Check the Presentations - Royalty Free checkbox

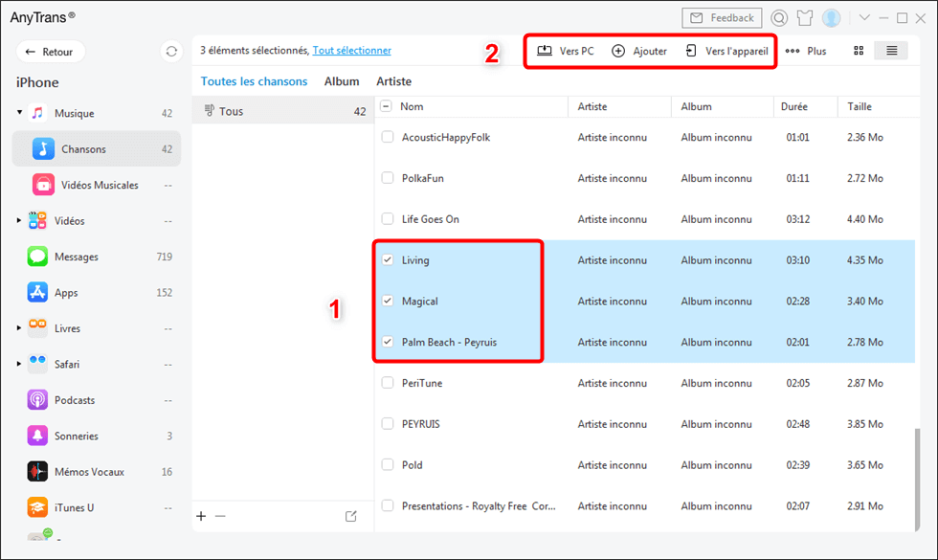click(388, 505)
